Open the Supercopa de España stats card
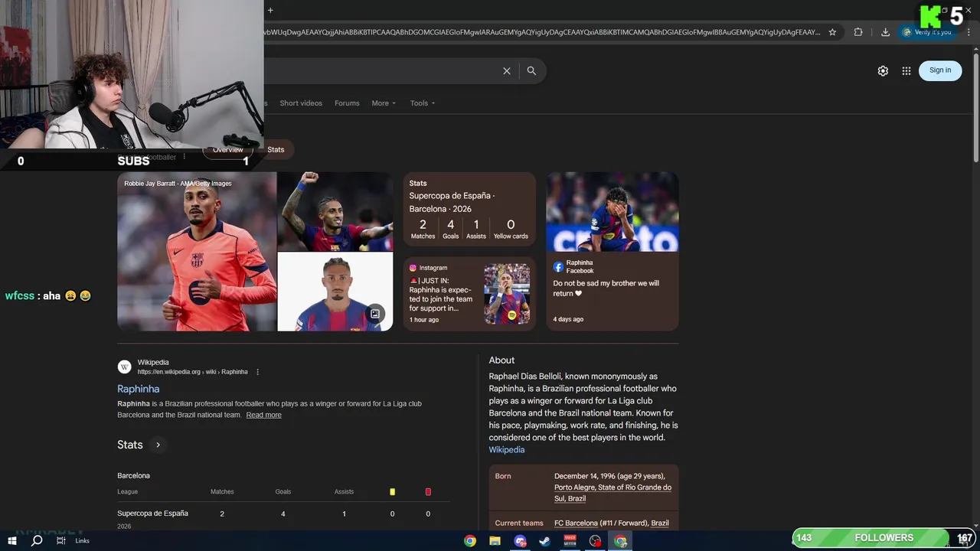Screen dimensions: 980x551 (469, 209)
